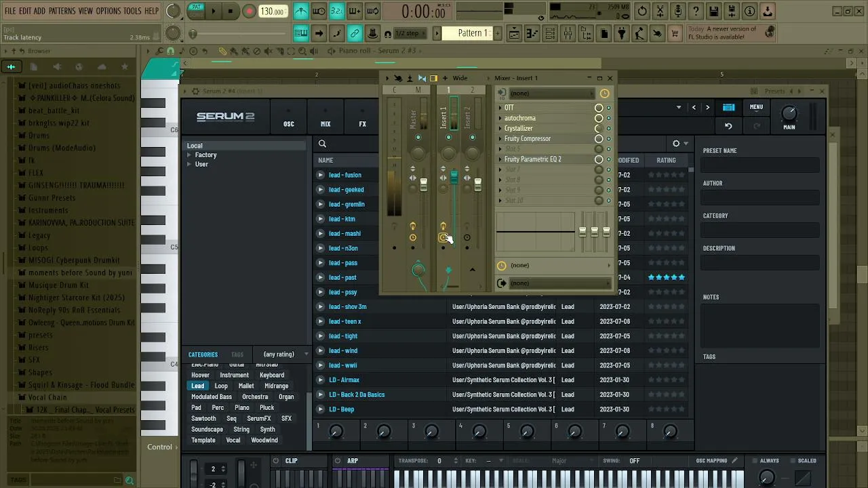Adjust the Master track volume fader
This screenshot has width=868, height=488.
(x=424, y=183)
